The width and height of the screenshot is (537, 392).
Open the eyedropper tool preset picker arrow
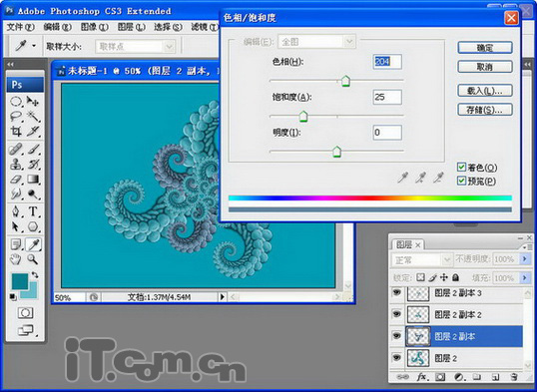coord(34,46)
